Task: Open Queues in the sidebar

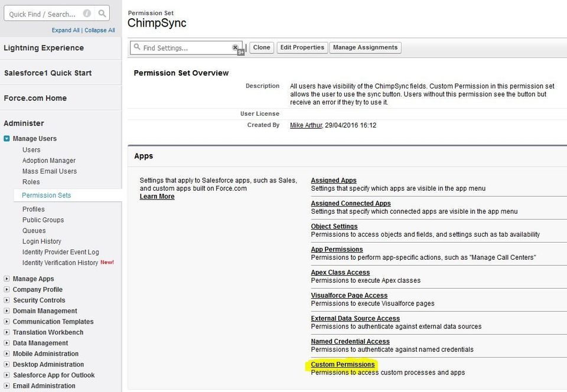Action: click(x=34, y=230)
